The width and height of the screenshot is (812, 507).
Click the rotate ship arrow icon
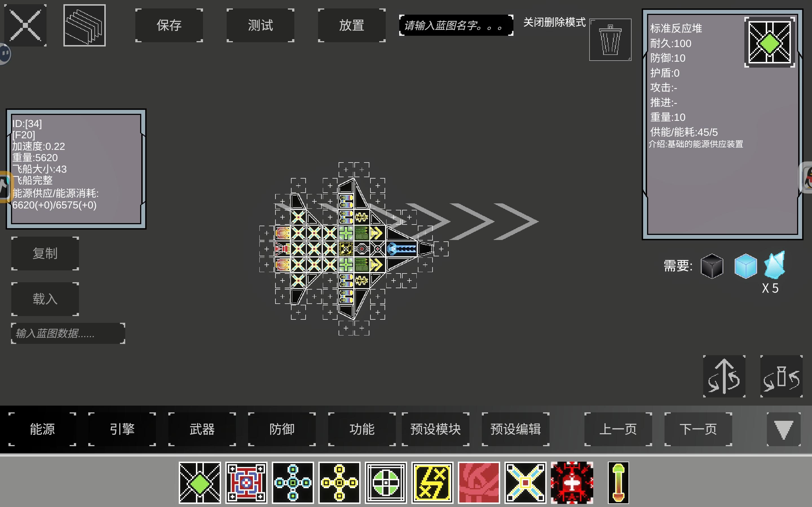click(x=724, y=376)
